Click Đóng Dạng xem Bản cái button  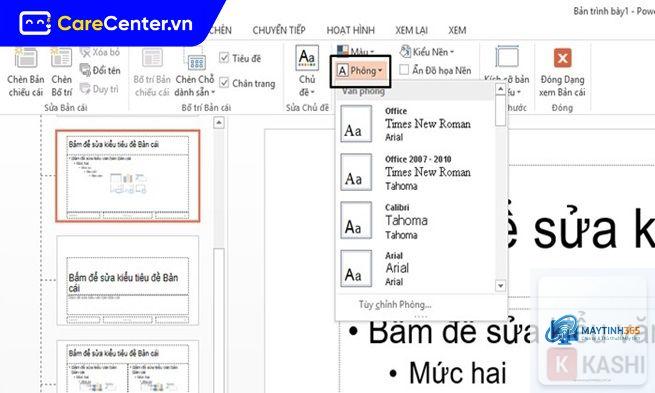tap(562, 72)
